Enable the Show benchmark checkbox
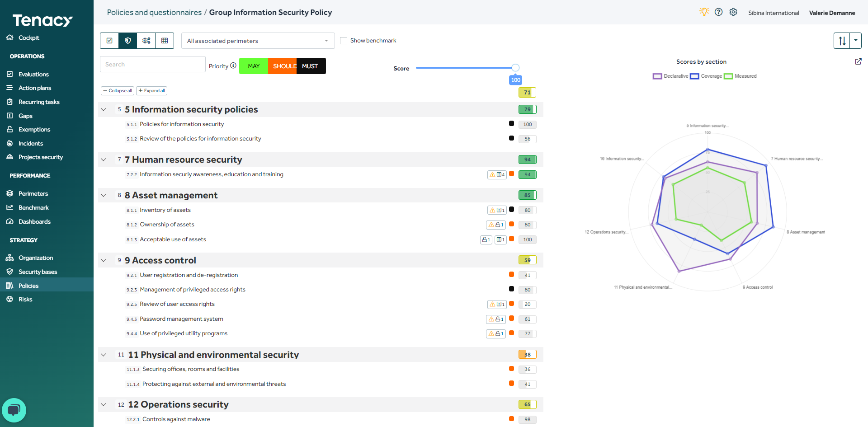This screenshot has height=427, width=868. click(x=344, y=40)
